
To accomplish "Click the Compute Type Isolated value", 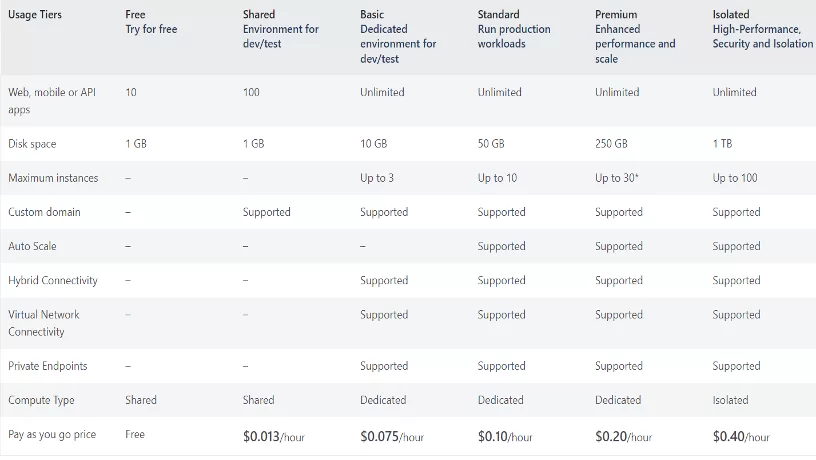I will point(730,400).
